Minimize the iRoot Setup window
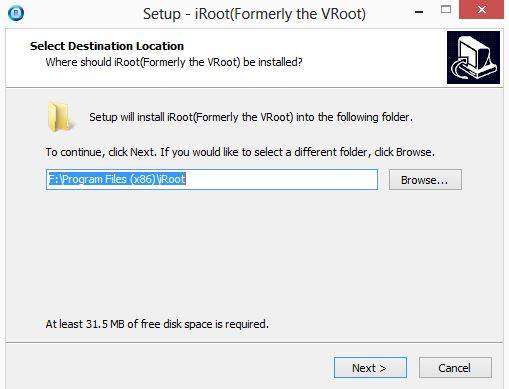Image resolution: width=509 pixels, height=389 pixels. click(419, 12)
